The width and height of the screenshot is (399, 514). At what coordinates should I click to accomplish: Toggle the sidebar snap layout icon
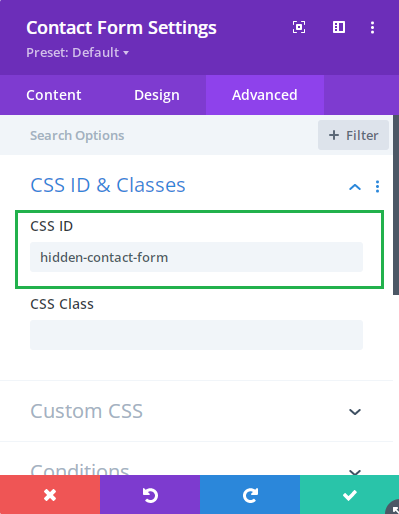point(339,27)
